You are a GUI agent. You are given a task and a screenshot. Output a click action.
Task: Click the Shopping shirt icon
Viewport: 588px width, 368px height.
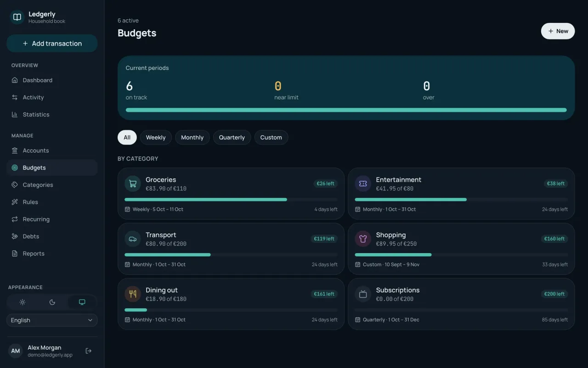pyautogui.click(x=363, y=239)
